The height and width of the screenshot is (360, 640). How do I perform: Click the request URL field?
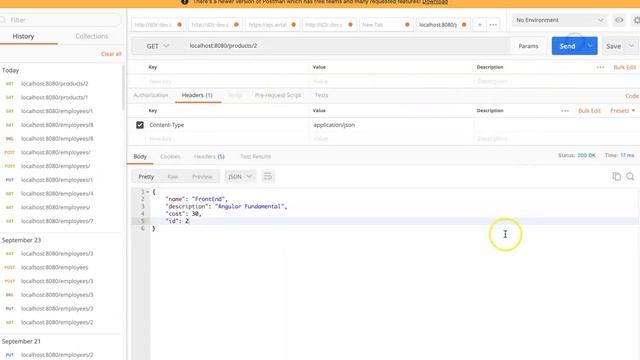347,46
